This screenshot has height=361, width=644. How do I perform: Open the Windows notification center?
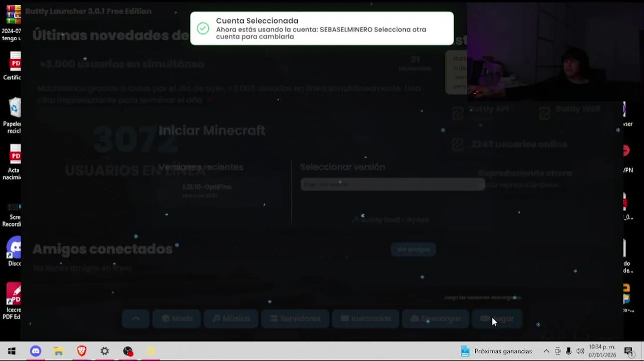628,351
